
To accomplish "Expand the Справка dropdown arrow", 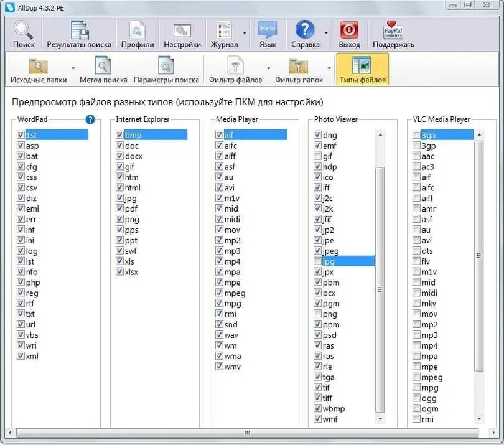I will pos(326,33).
